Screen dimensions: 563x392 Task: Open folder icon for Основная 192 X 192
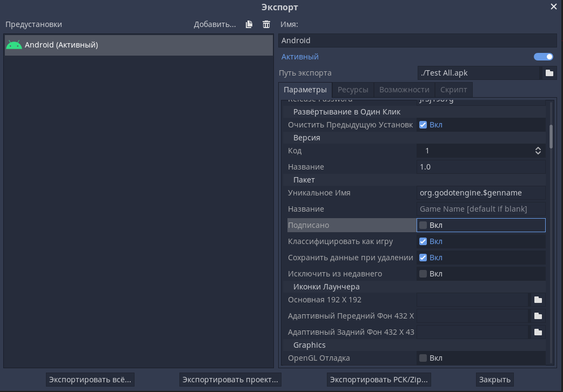point(538,300)
